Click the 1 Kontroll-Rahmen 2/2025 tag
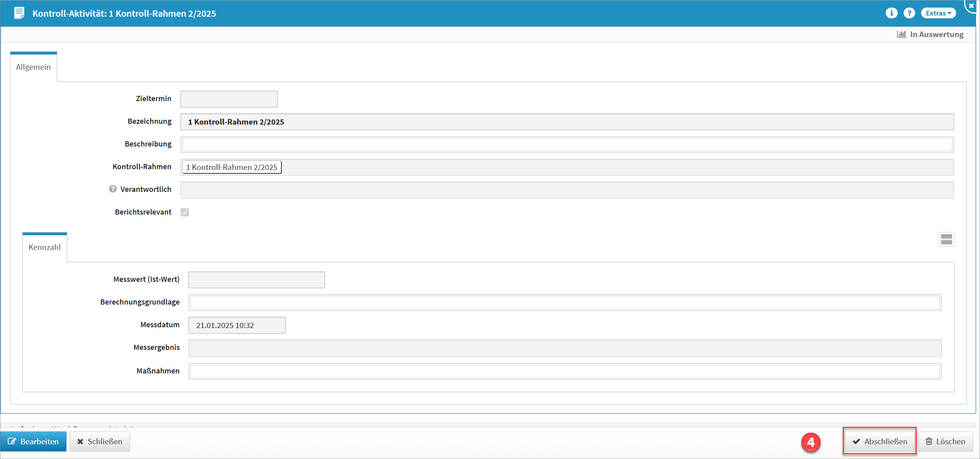The image size is (980, 459). click(231, 167)
